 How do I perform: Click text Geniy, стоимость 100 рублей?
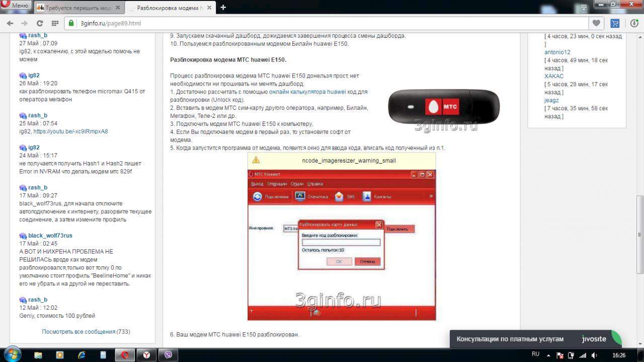[57, 316]
